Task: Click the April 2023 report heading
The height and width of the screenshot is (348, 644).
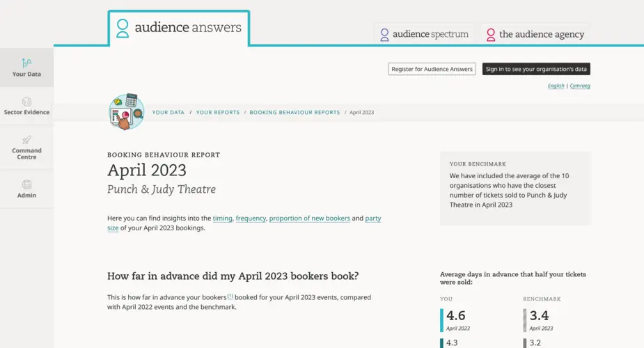Action: [147, 170]
